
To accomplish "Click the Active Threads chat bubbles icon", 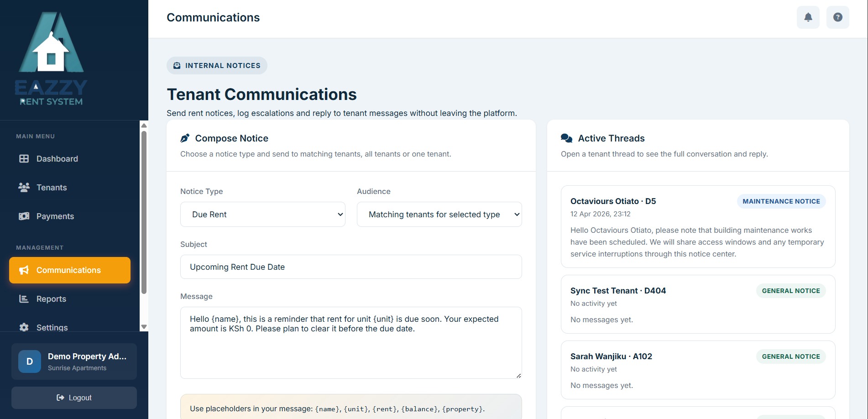I will 566,138.
